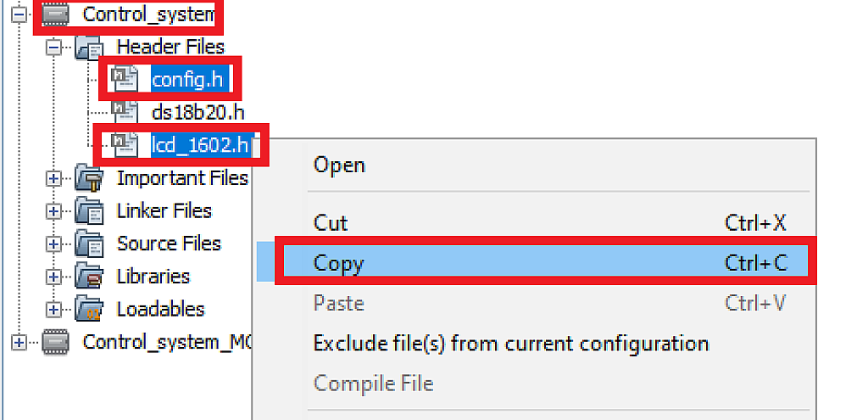The image size is (868, 420).
Task: Click the Libraries folder icon
Action: click(89, 277)
